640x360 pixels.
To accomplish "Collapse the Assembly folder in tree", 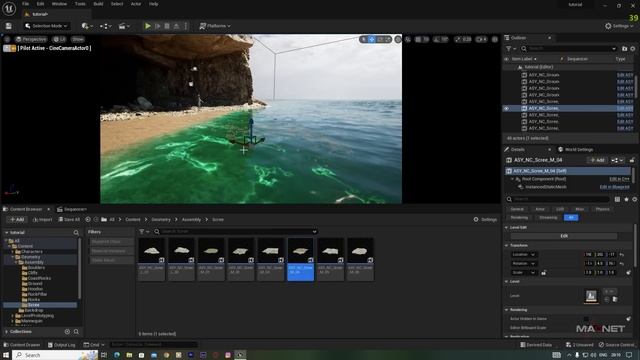I will [16, 262].
